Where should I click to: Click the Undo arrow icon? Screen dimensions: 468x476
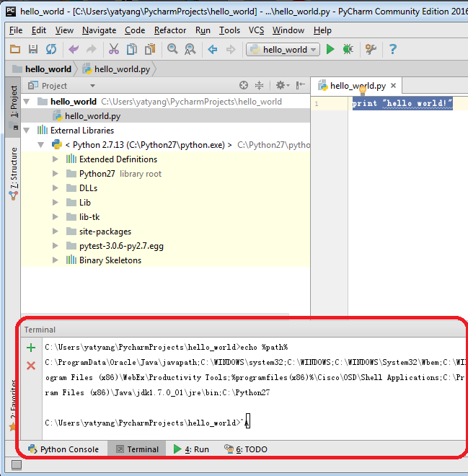(x=74, y=49)
